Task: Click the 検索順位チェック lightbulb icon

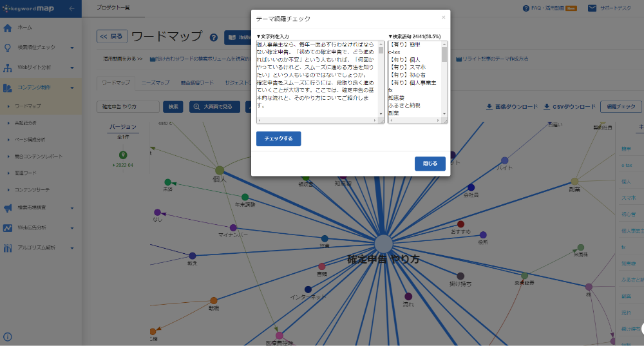Action: click(x=7, y=48)
